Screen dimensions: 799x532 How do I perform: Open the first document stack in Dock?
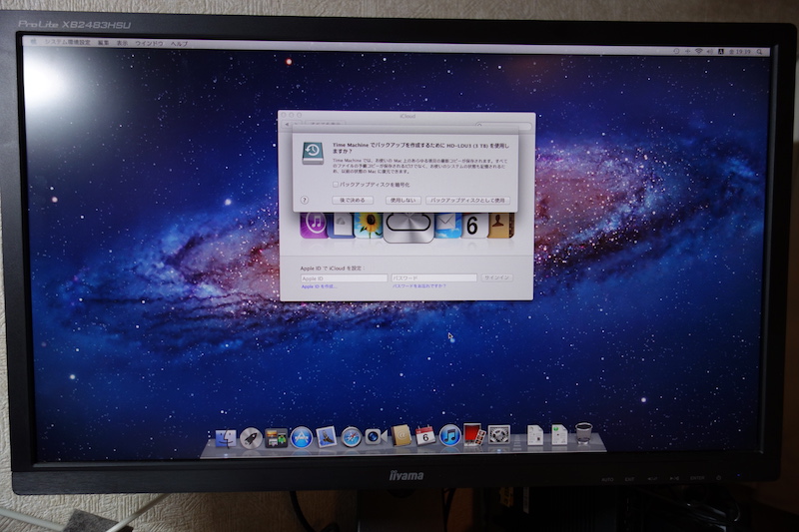tap(534, 435)
